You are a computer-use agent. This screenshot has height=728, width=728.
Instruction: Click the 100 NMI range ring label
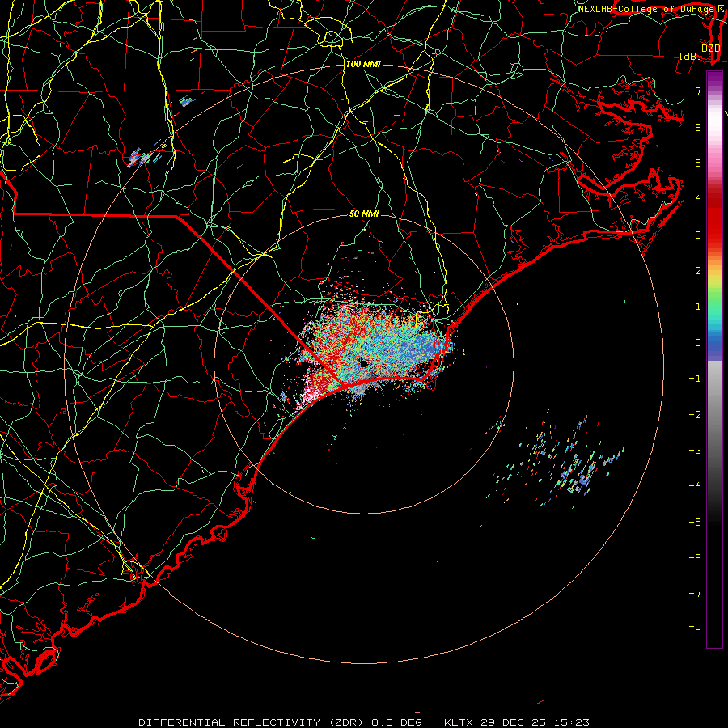[363, 64]
